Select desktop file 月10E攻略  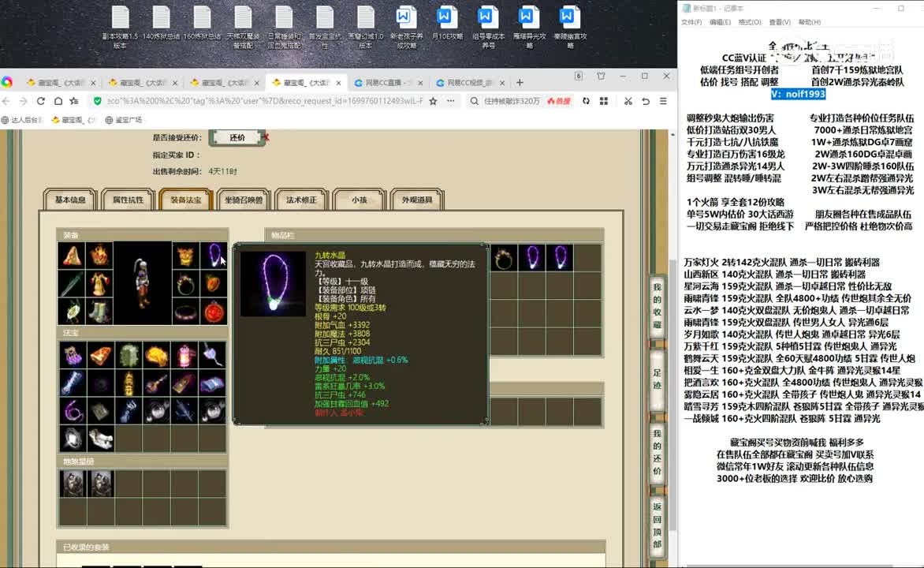coord(447,24)
